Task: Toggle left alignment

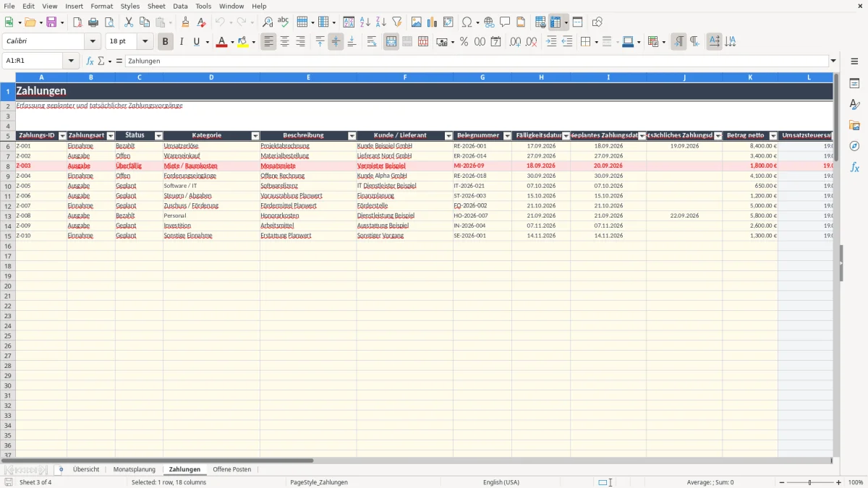Action: coord(269,42)
